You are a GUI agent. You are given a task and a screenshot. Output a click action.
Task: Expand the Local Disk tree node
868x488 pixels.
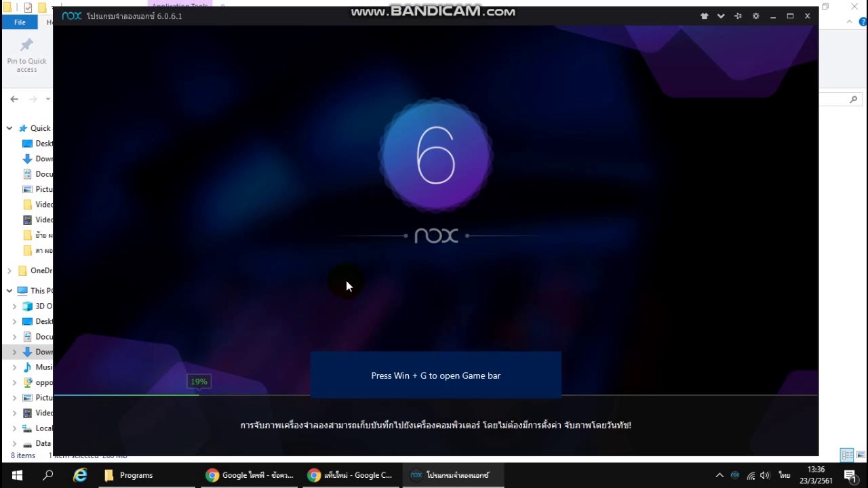pos(14,428)
